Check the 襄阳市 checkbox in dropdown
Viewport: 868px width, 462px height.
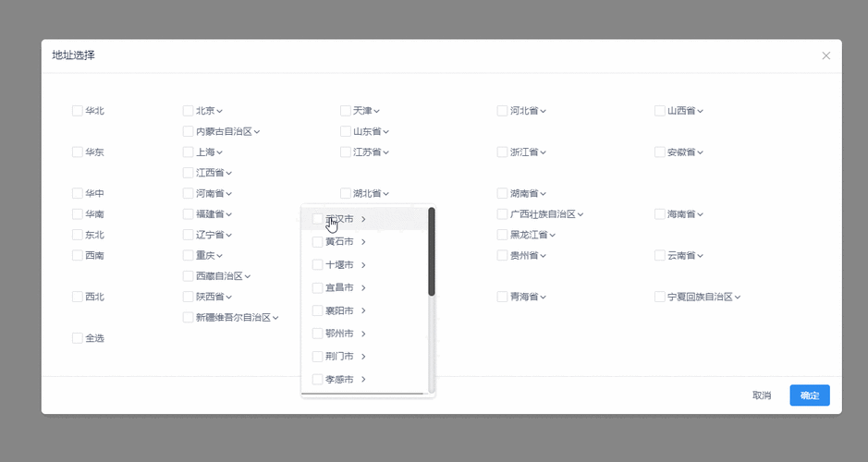coord(318,311)
